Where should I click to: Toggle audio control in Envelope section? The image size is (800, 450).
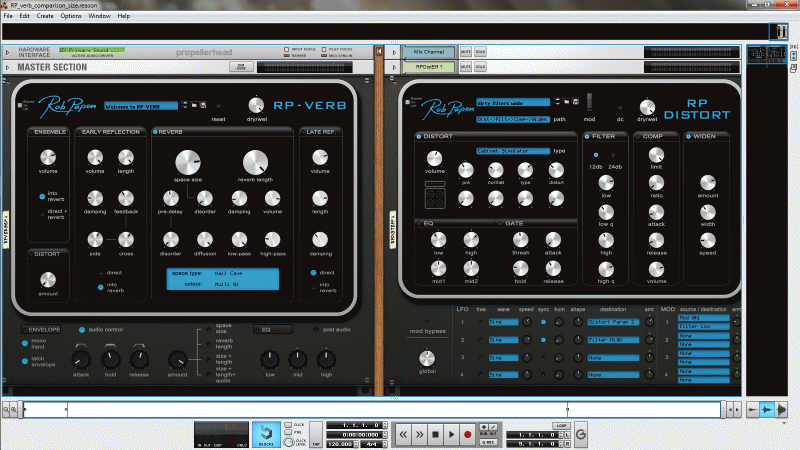point(82,330)
